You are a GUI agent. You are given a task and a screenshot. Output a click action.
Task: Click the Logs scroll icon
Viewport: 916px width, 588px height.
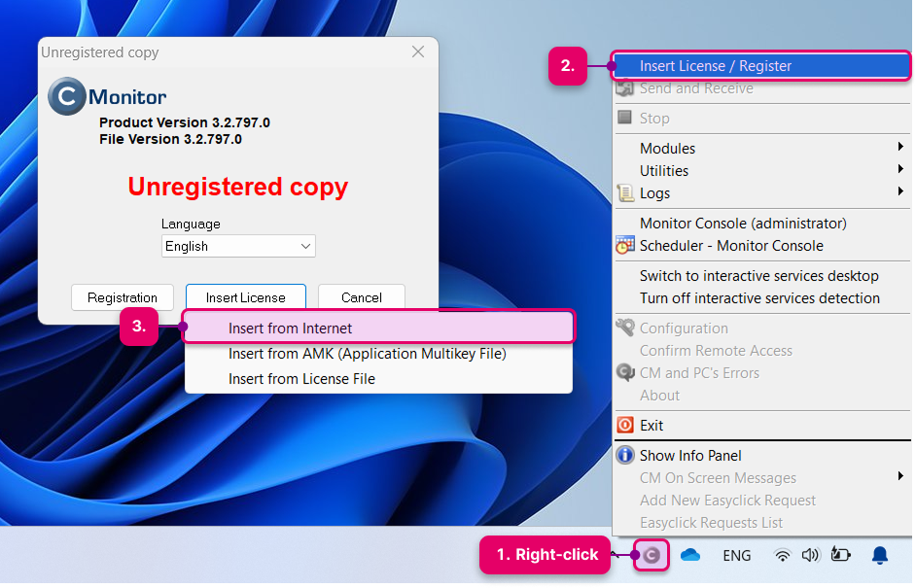coord(625,192)
